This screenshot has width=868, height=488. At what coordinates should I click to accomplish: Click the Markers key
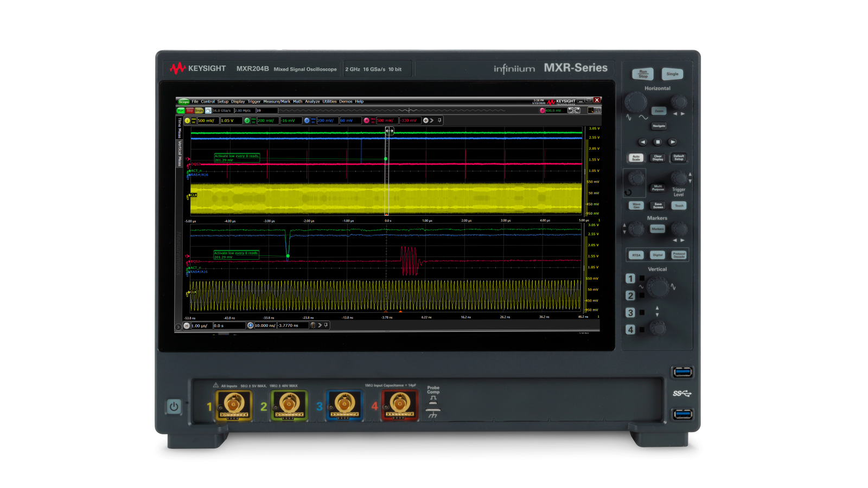[x=658, y=229]
